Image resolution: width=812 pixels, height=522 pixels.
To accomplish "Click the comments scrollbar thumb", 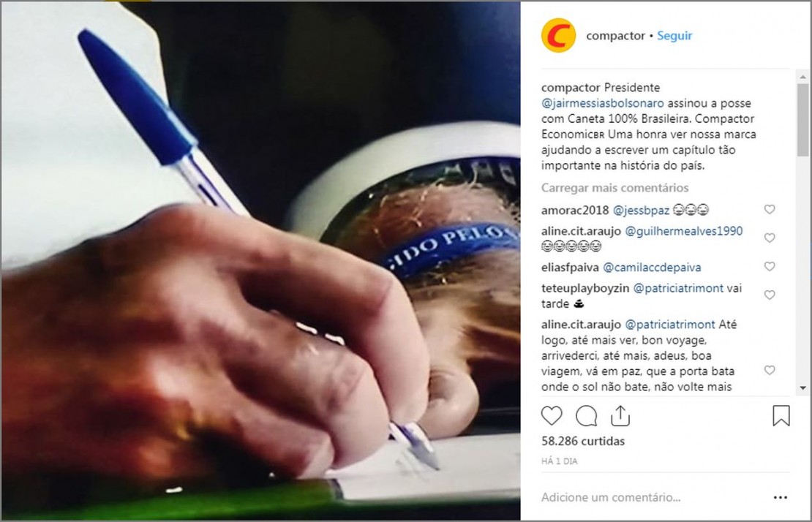I will [x=802, y=119].
